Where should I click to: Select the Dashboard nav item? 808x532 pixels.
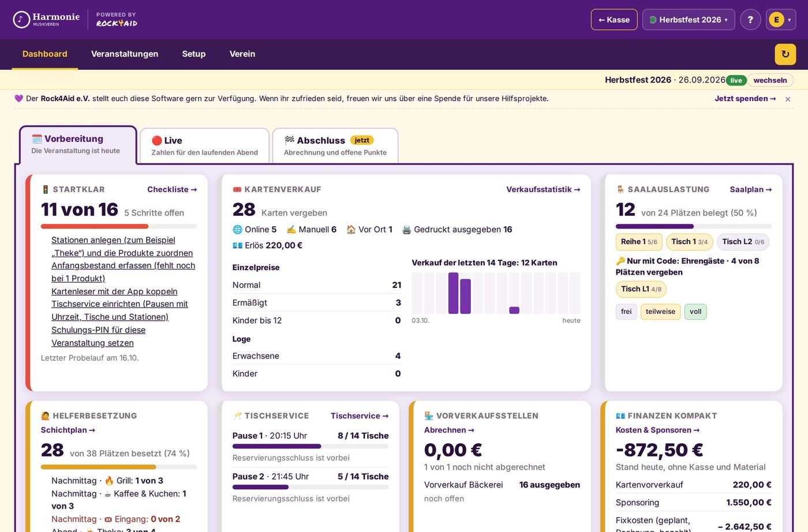[45, 54]
